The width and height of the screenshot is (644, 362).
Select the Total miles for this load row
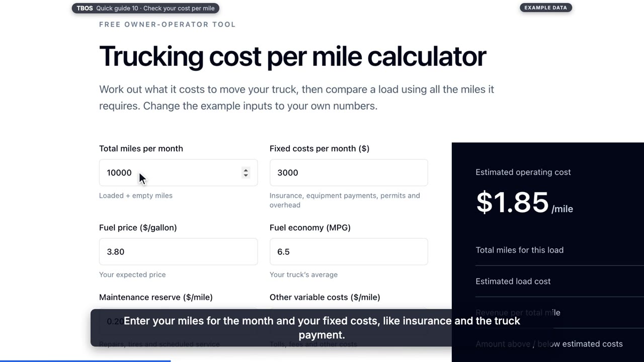point(559,250)
